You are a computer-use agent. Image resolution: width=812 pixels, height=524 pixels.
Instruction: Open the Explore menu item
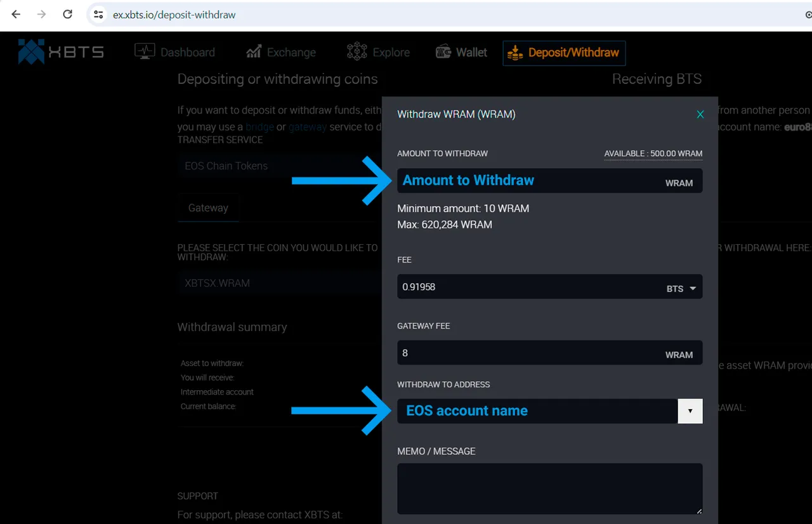(379, 52)
